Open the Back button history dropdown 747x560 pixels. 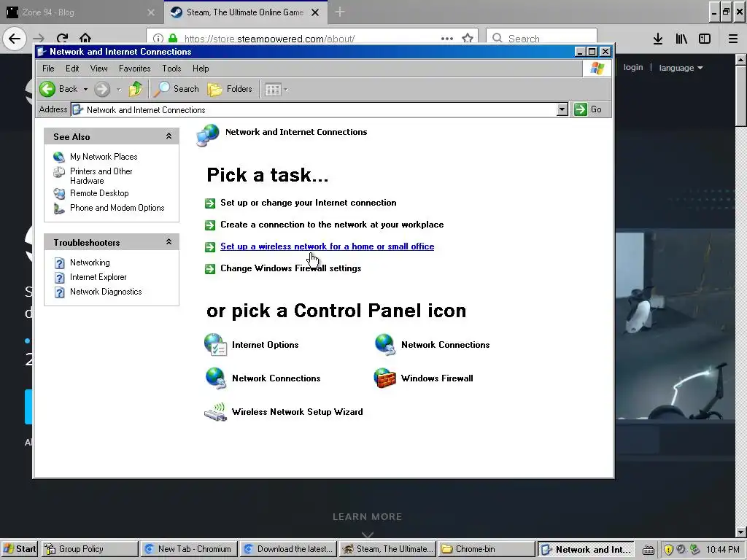[x=86, y=89]
